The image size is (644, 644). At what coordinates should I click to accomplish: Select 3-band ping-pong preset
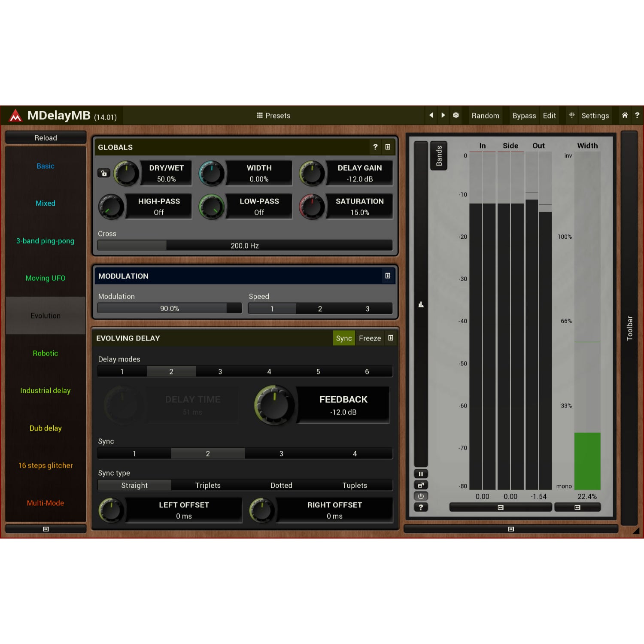click(46, 241)
